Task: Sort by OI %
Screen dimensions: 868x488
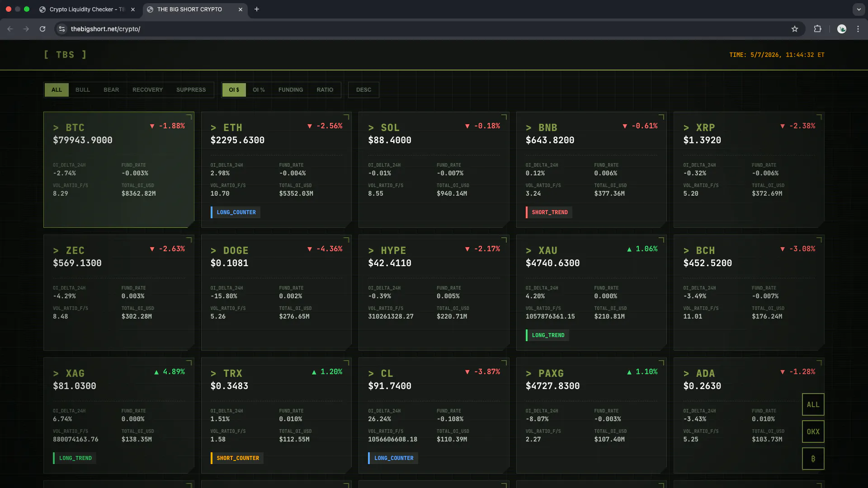Action: click(x=259, y=90)
